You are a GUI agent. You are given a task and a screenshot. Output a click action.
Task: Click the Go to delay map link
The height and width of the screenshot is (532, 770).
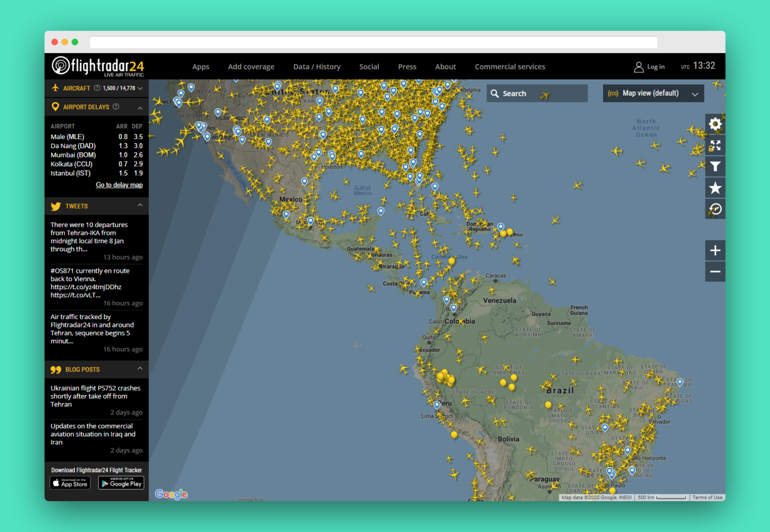(119, 184)
